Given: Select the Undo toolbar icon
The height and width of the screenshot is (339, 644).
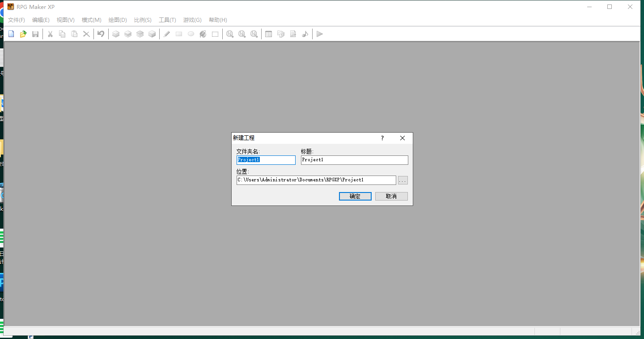Looking at the screenshot, I should (x=101, y=33).
